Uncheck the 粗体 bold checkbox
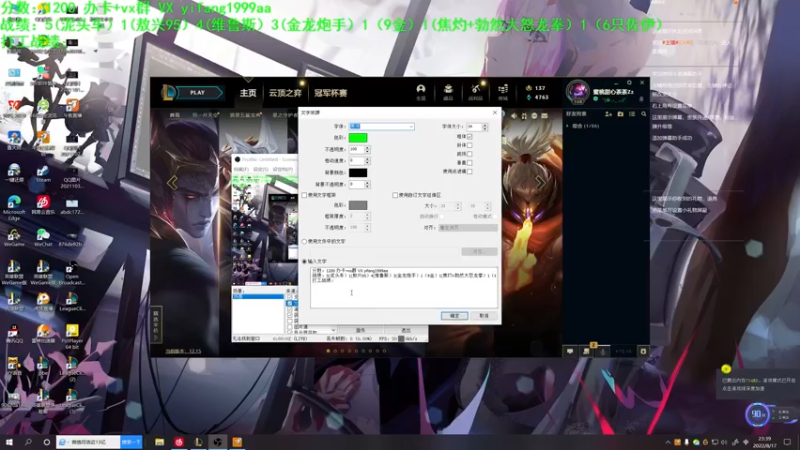Viewport: 800px width, 450px height. (x=469, y=137)
